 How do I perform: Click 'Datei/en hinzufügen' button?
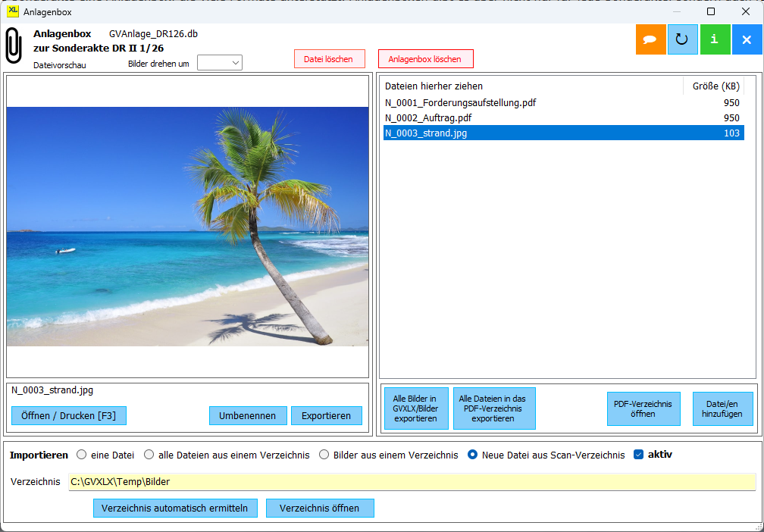click(x=723, y=408)
